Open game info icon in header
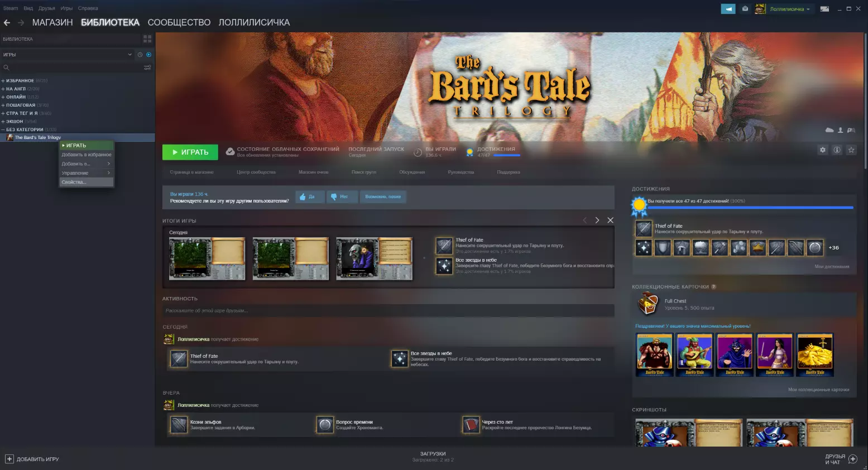This screenshot has width=868, height=470. pyautogui.click(x=837, y=150)
